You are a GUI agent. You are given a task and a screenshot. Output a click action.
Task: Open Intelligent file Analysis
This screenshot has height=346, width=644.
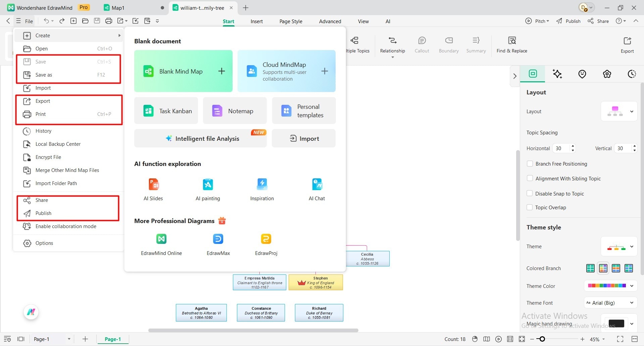(207, 138)
